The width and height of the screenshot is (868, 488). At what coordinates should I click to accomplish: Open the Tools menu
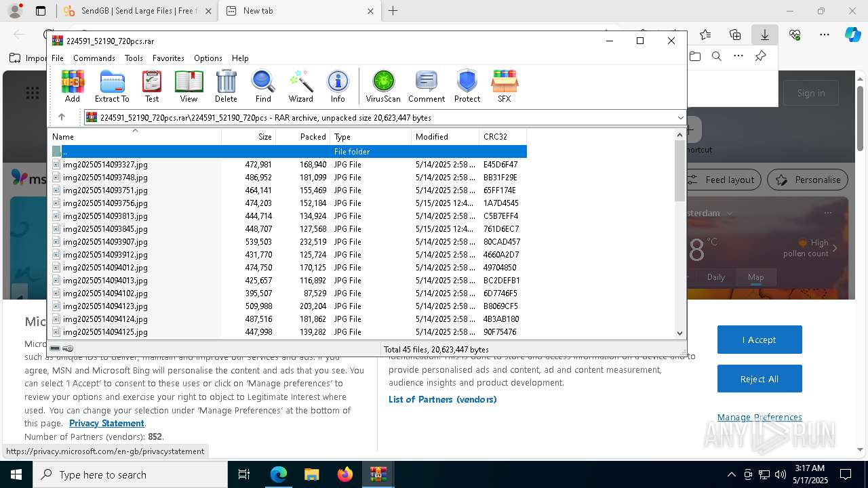coord(134,58)
